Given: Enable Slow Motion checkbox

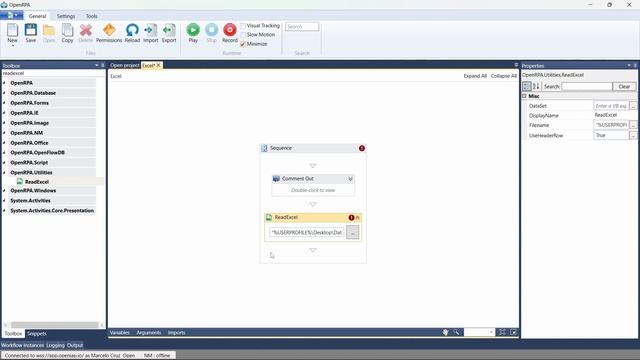Looking at the screenshot, I should [243, 35].
